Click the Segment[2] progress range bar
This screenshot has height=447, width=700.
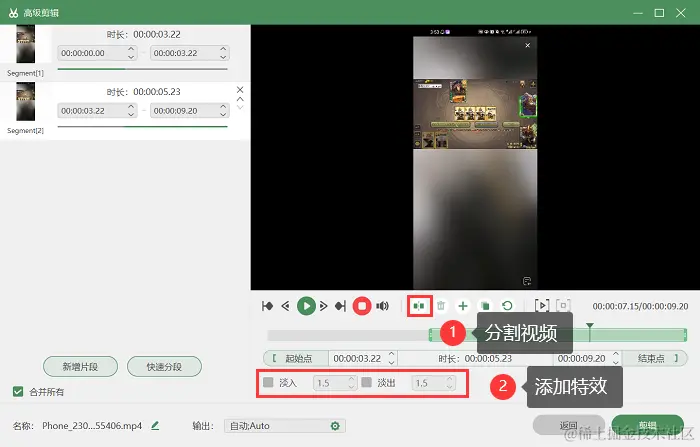(142, 127)
